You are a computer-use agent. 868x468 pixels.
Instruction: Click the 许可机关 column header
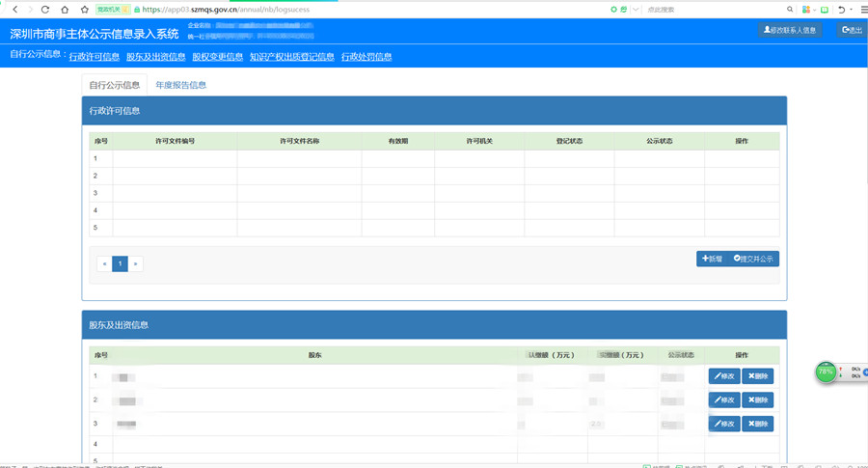tap(479, 141)
